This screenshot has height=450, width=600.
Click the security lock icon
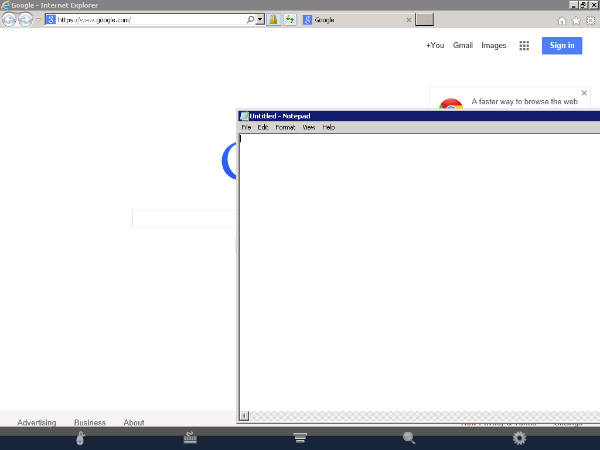click(272, 19)
